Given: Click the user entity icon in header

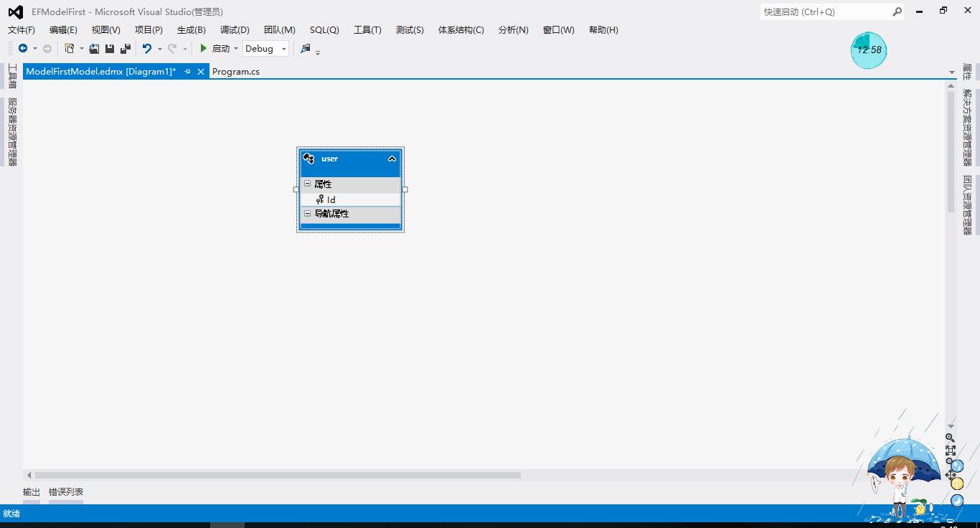Looking at the screenshot, I should (x=308, y=159).
